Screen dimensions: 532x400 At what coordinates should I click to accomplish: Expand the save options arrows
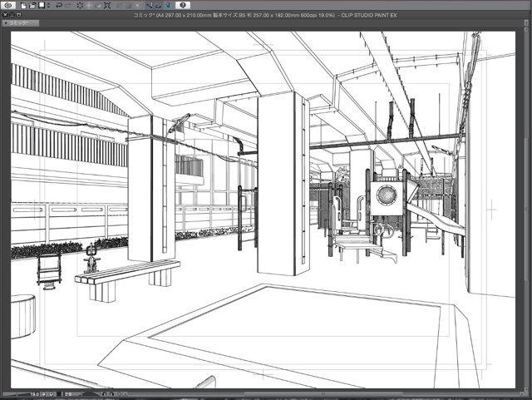coord(48,6)
